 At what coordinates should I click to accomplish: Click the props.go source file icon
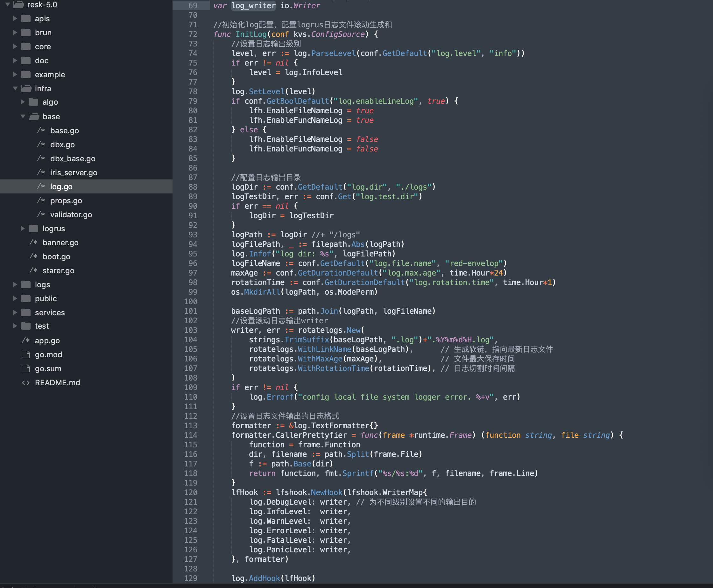tap(41, 200)
